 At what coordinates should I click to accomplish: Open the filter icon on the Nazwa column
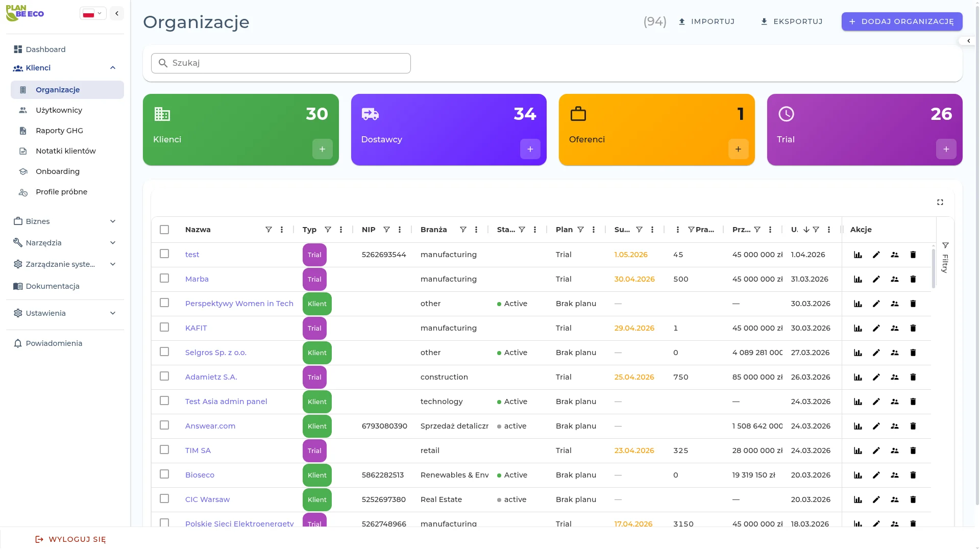click(269, 230)
